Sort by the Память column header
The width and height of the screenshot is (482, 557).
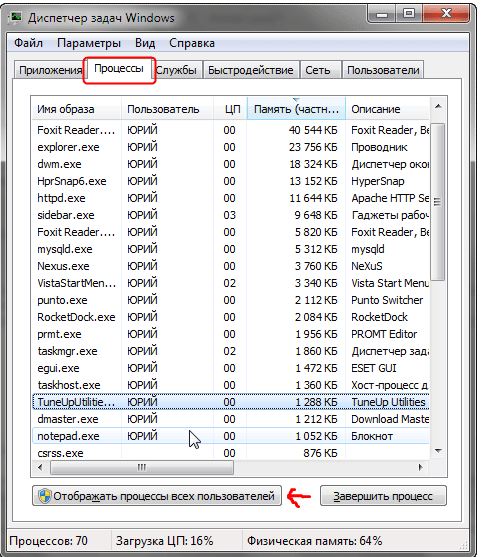point(296,109)
